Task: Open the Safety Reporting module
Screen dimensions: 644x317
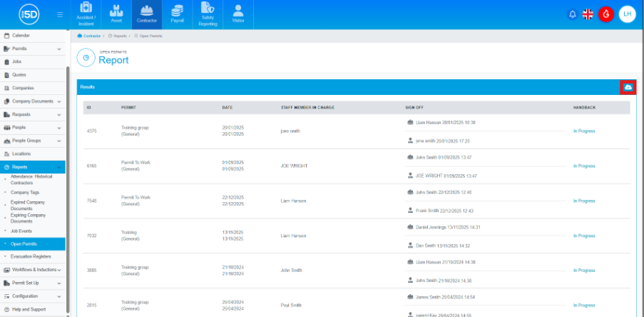Action: point(208,14)
